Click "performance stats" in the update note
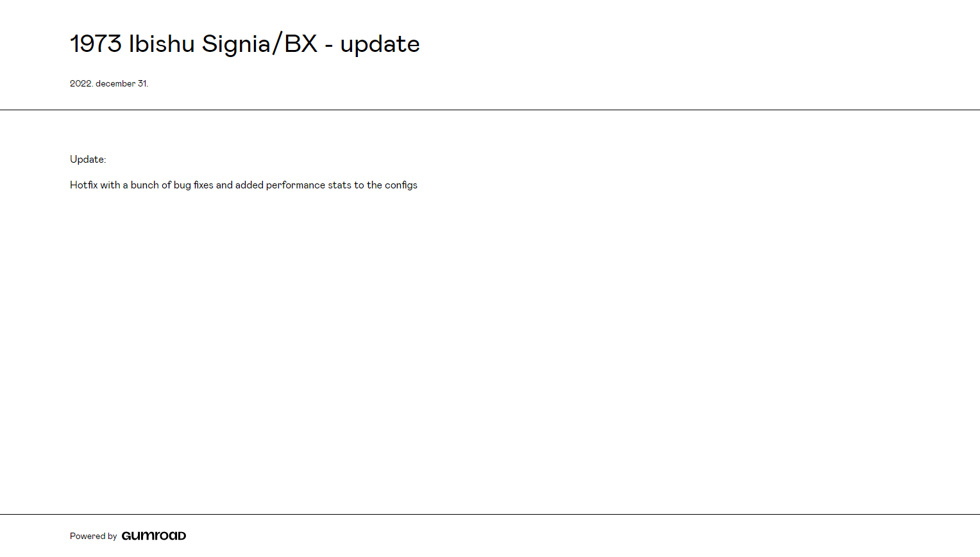The image size is (980, 557). (308, 185)
